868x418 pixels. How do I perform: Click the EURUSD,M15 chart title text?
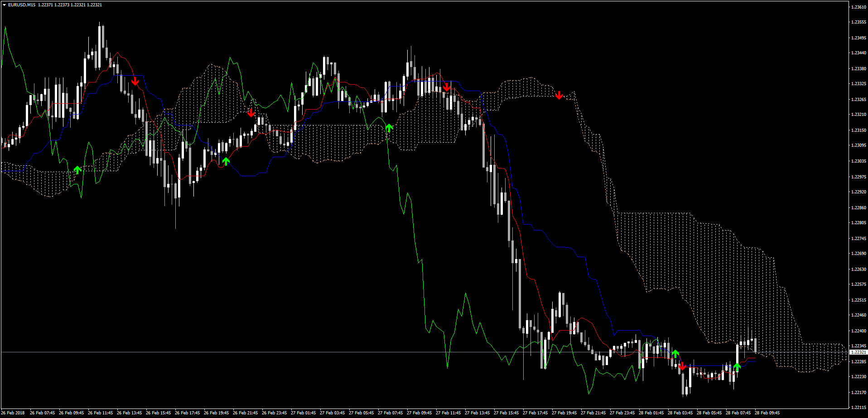click(x=22, y=5)
